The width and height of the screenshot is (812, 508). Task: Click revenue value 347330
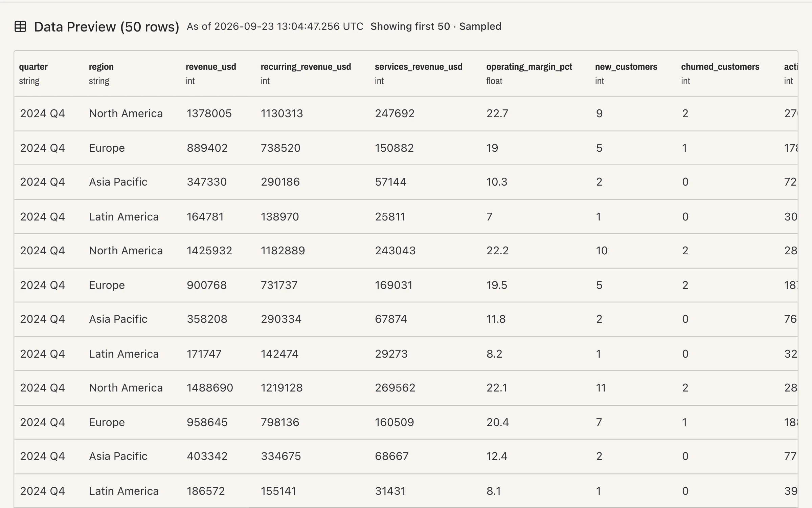tap(207, 182)
